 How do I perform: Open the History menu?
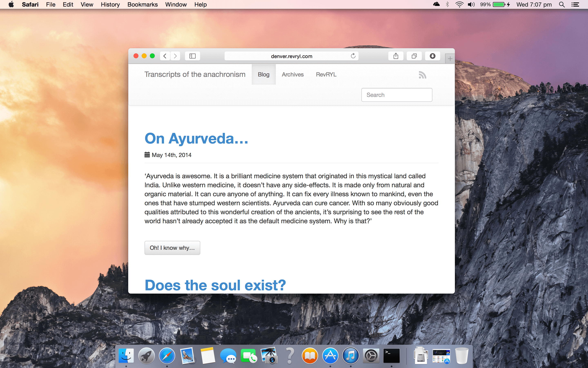(110, 5)
